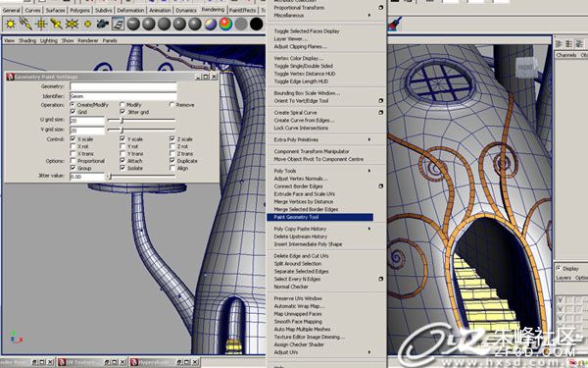588x368 pixels.
Task: Toggle the Isolate option checkbox
Action: 122,168
